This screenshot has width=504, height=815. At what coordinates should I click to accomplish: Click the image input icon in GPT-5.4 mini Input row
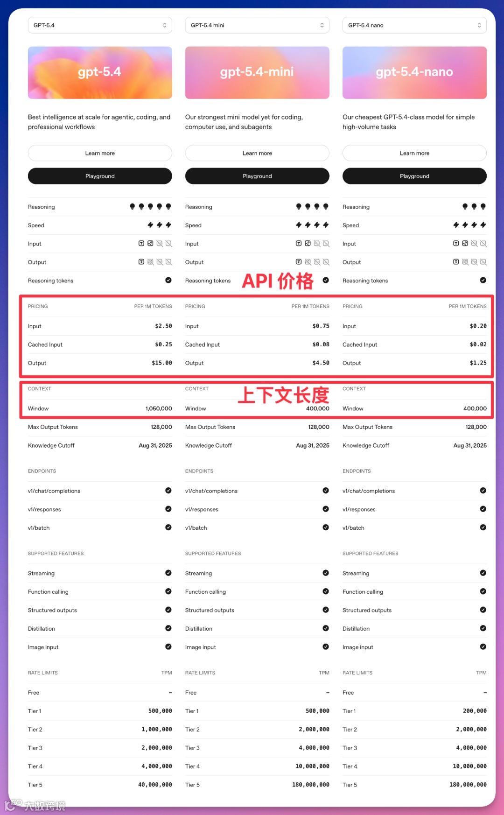308,243
